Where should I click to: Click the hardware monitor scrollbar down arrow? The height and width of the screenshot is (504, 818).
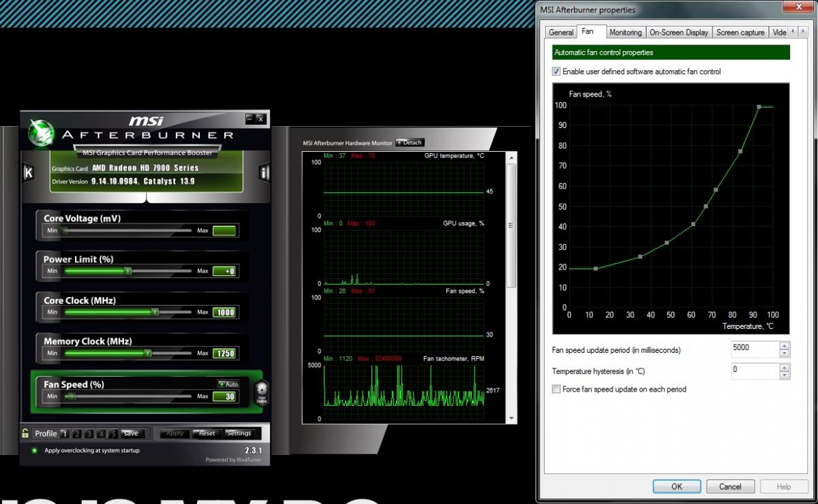click(512, 418)
